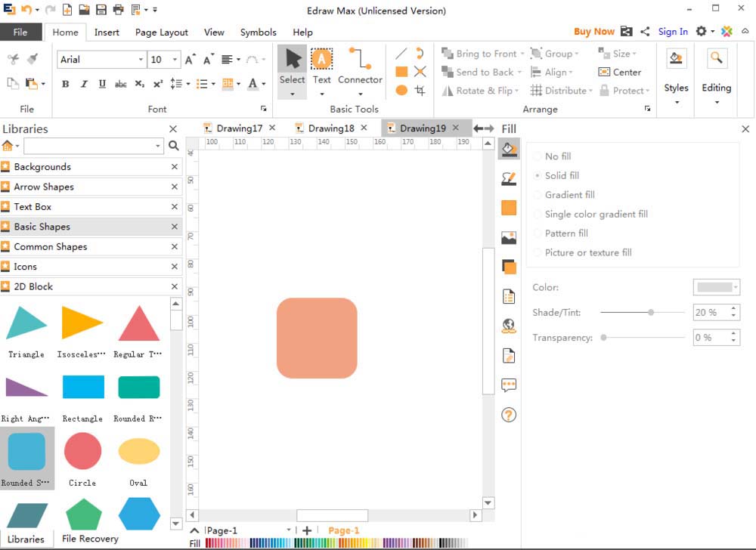Open the font name dropdown
Image resolution: width=756 pixels, height=550 pixels.
pyautogui.click(x=141, y=60)
